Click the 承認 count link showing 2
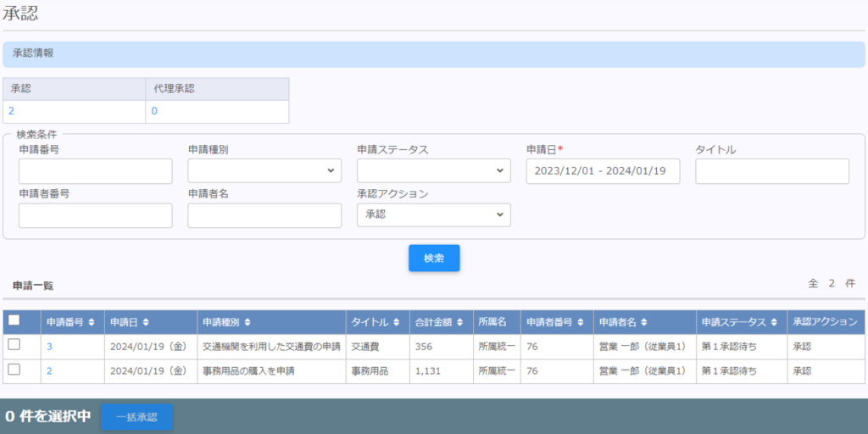The width and height of the screenshot is (868, 434). click(x=11, y=111)
